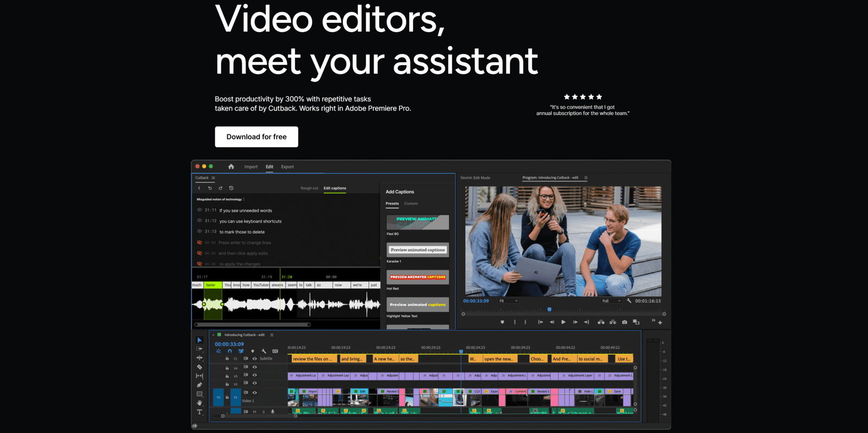Viewport: 868px width, 433px height.
Task: Toggle the lock on track V4
Action: tap(227, 367)
